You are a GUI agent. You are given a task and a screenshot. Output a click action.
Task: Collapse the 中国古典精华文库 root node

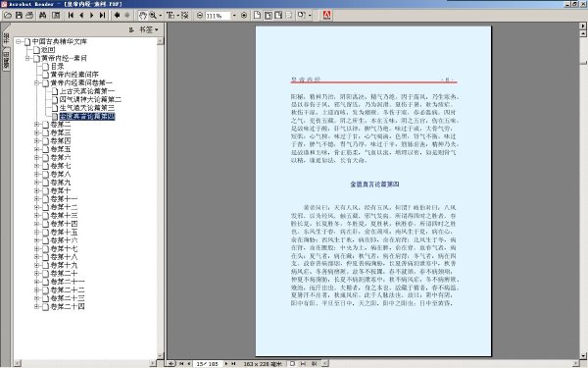click(x=18, y=41)
